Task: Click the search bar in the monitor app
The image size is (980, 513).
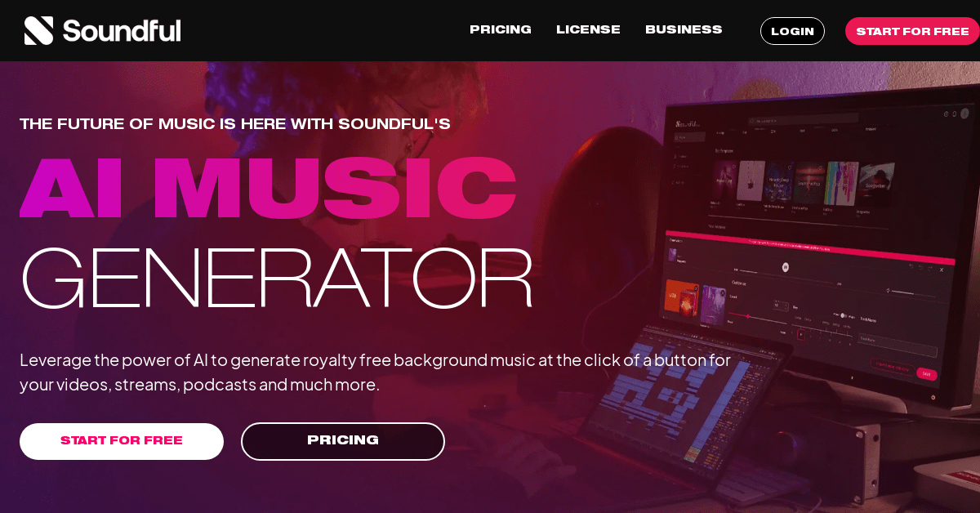Action: tap(804, 120)
